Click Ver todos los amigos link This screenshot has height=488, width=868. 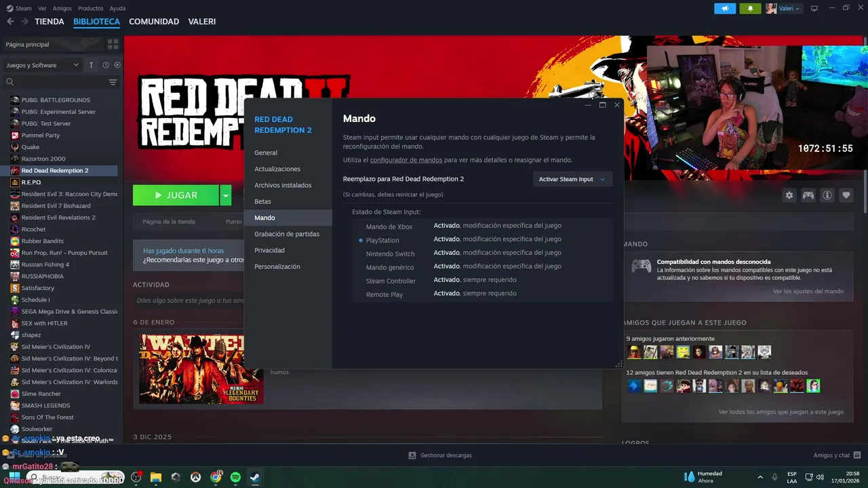coord(781,412)
